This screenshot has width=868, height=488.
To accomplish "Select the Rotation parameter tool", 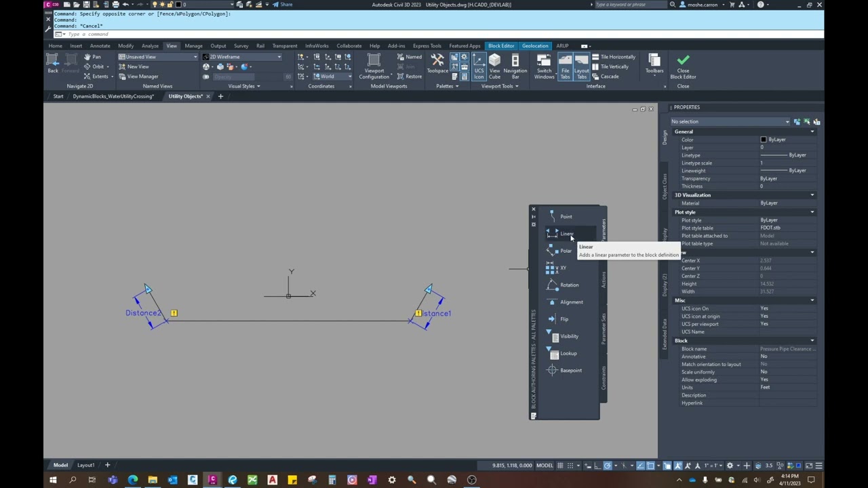I will click(x=563, y=285).
